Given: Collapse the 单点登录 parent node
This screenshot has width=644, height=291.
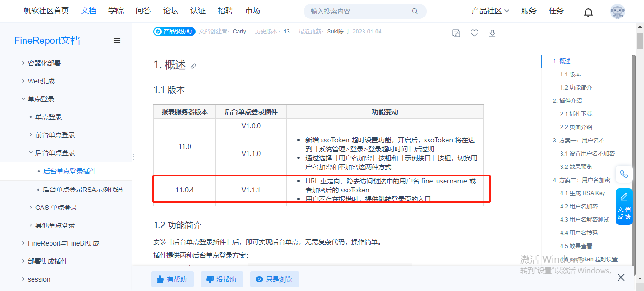Looking at the screenshot, I should 23,99.
